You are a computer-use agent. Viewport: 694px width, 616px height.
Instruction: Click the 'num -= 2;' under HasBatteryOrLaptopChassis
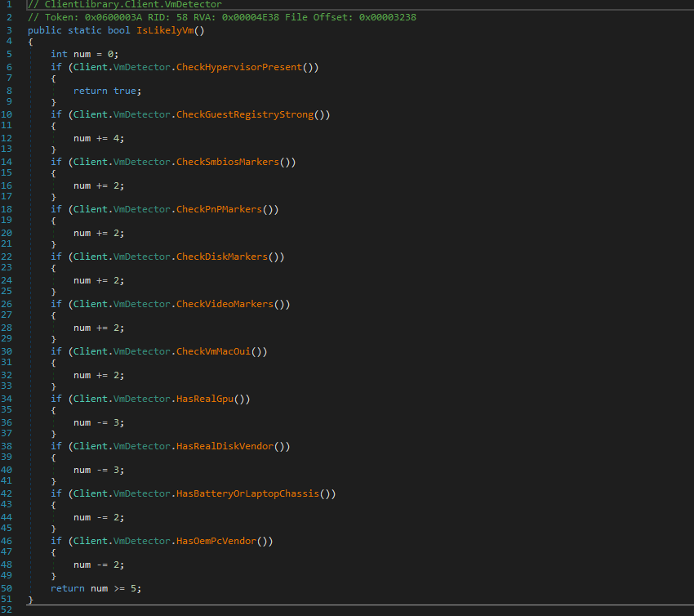[x=99, y=518]
